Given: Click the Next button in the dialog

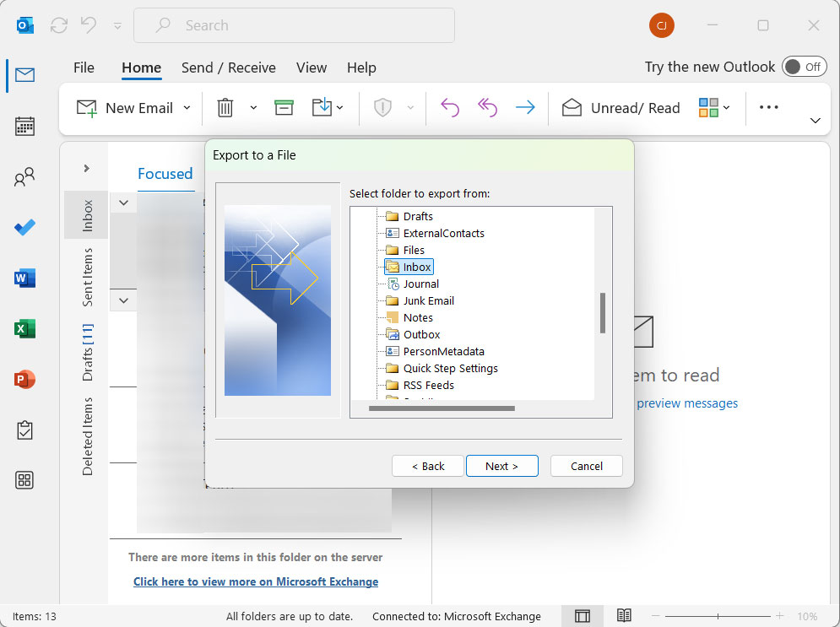Looking at the screenshot, I should [x=501, y=465].
